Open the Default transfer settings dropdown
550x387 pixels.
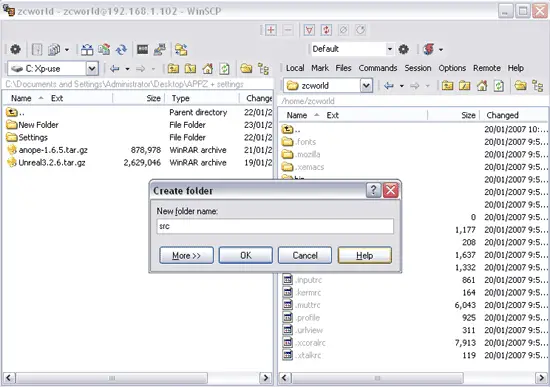(x=389, y=49)
